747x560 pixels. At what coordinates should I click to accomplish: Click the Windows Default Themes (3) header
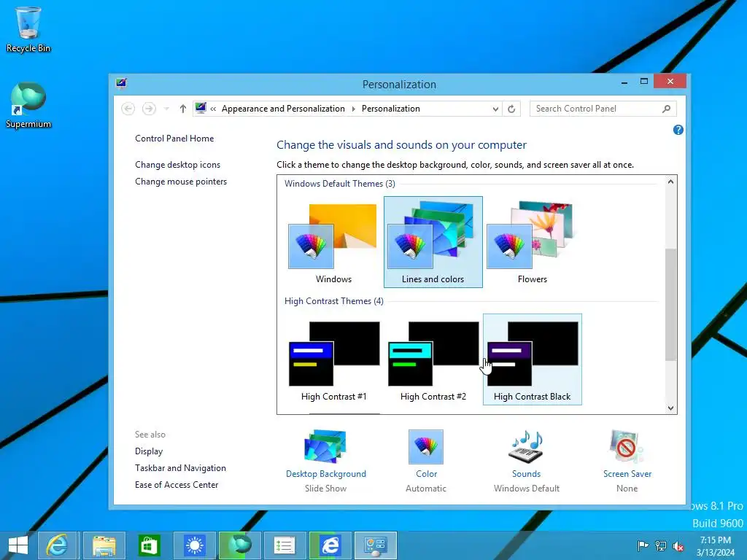[x=340, y=183]
